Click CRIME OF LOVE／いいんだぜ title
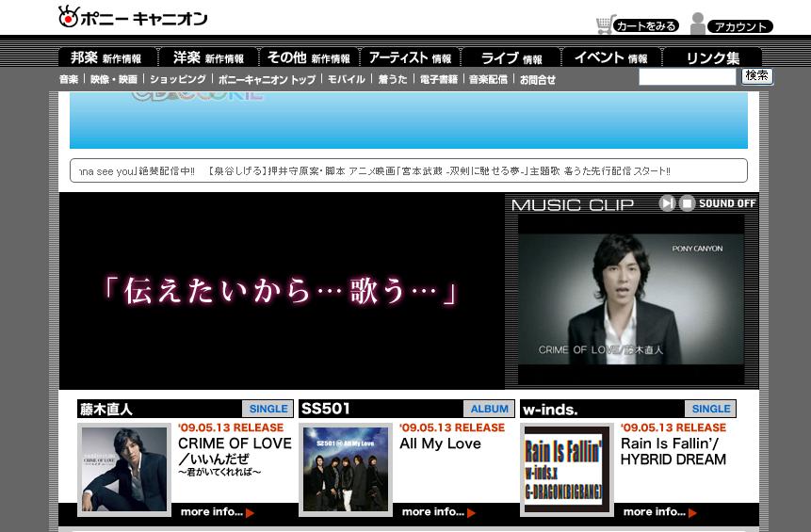The width and height of the screenshot is (811, 532). click(x=235, y=451)
